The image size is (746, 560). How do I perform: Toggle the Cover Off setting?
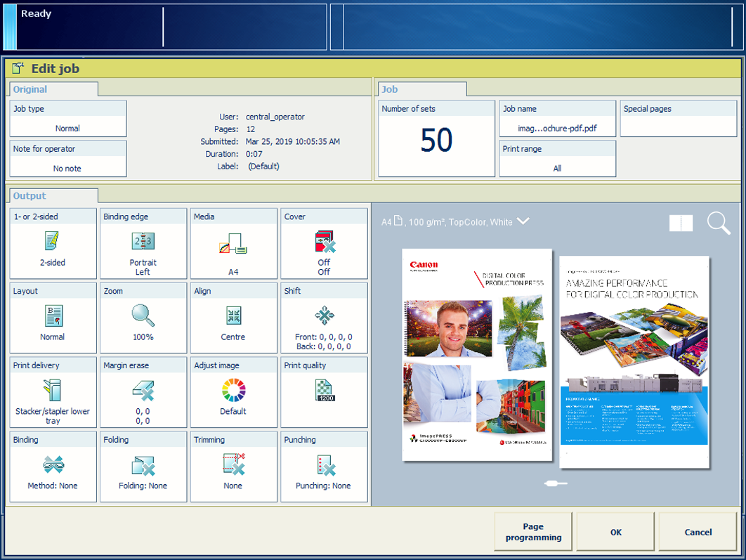(x=324, y=243)
